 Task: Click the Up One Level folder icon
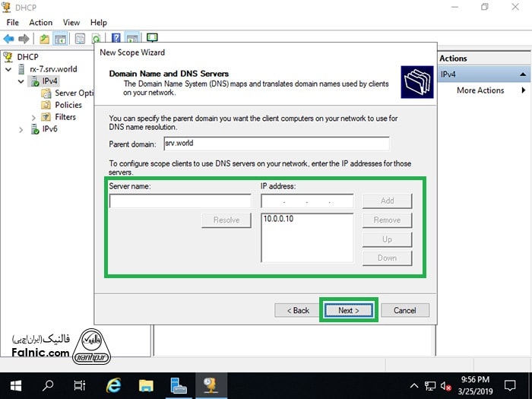pyautogui.click(x=44, y=38)
